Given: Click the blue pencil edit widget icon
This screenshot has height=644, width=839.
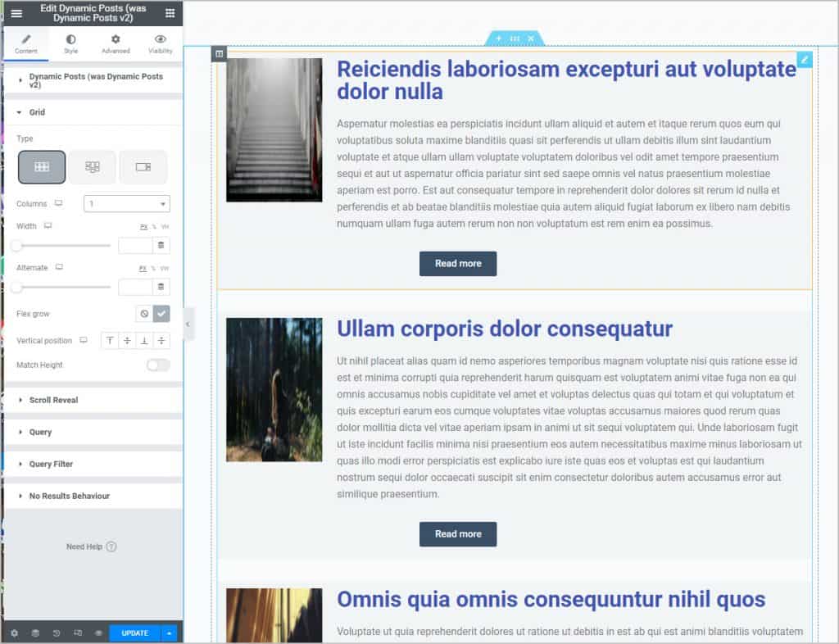Looking at the screenshot, I should pos(805,59).
